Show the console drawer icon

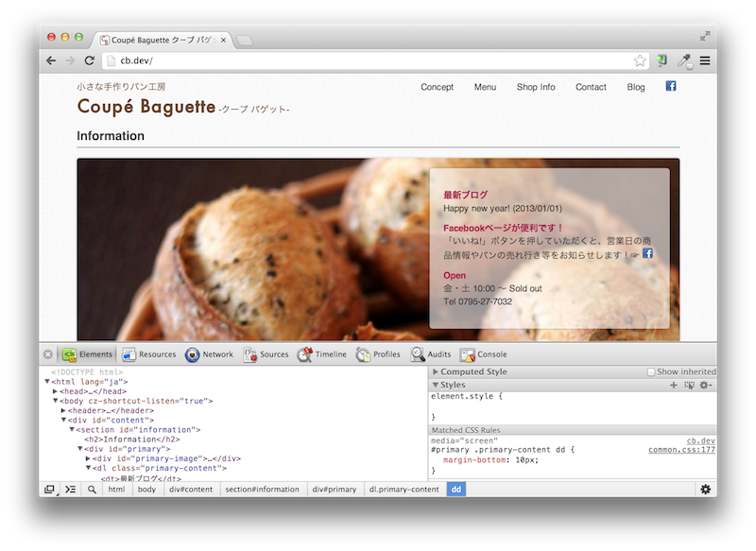pyautogui.click(x=71, y=490)
